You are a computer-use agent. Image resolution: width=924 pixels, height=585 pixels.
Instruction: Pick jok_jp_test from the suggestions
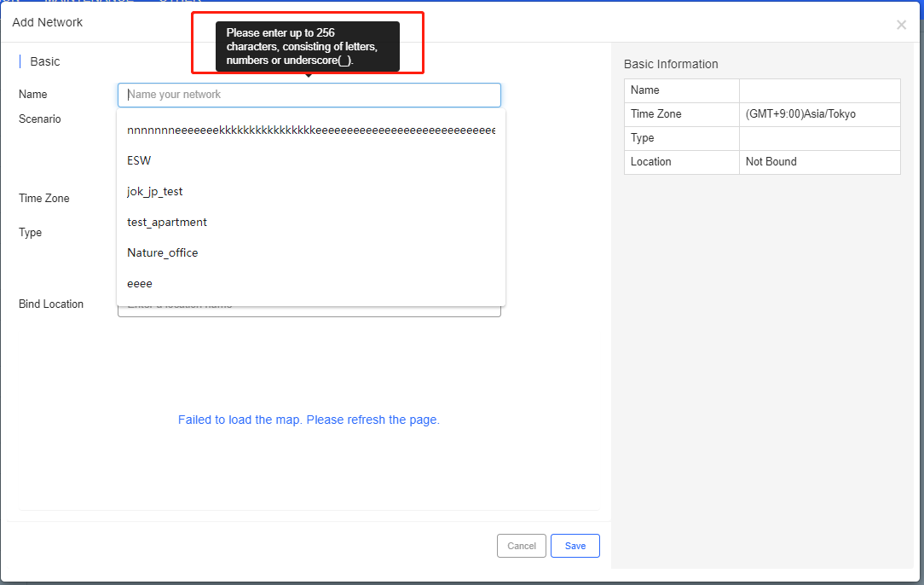point(311,192)
